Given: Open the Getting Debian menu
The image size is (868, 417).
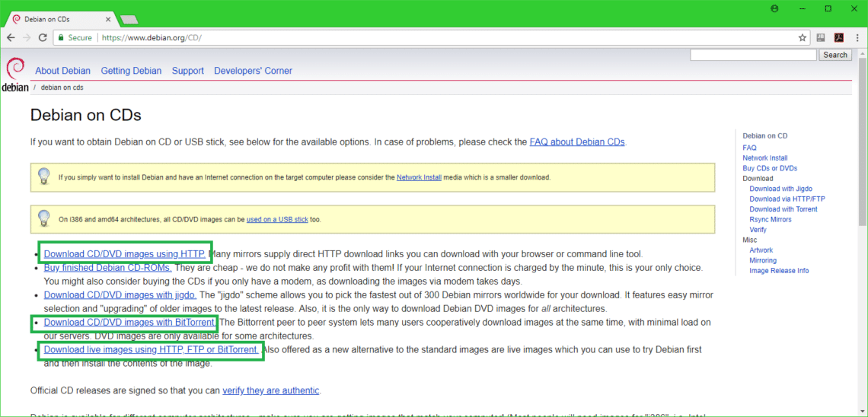Looking at the screenshot, I should [131, 71].
